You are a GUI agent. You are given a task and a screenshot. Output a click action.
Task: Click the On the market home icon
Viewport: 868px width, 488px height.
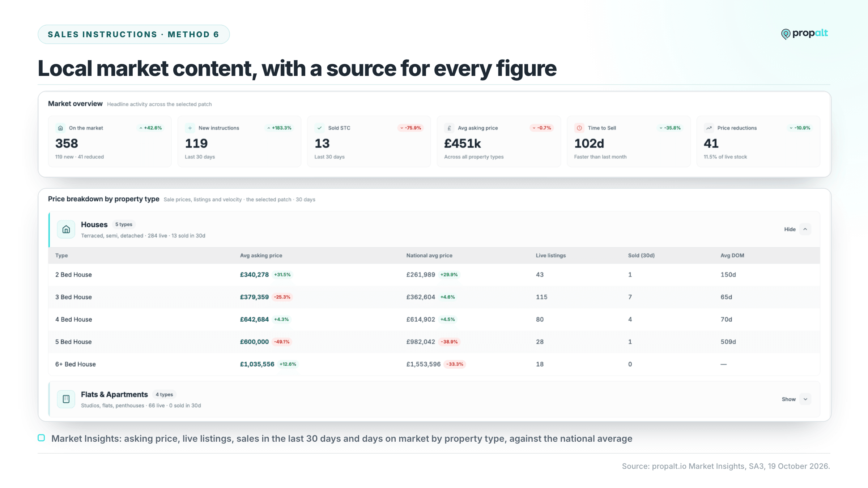pos(60,128)
